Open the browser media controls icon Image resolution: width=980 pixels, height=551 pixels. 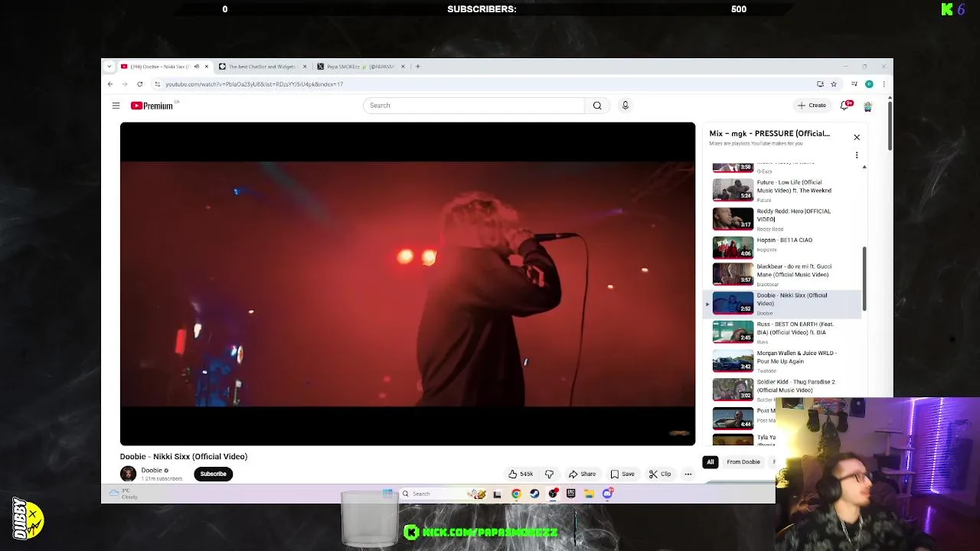point(854,84)
